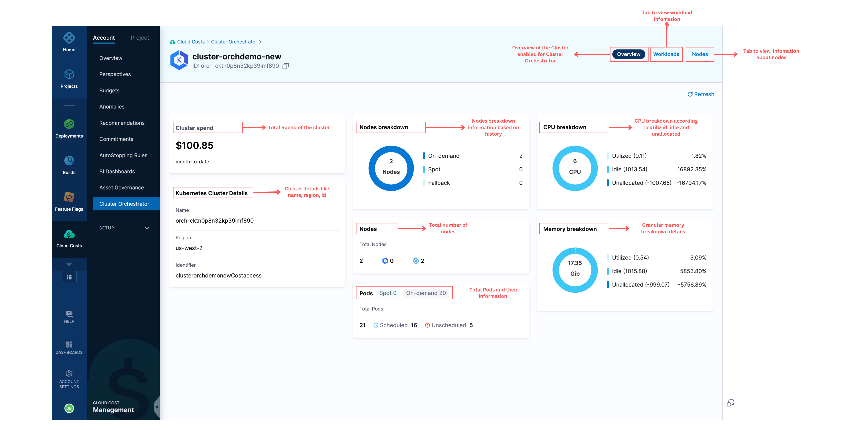This screenshot has height=430, width=868.
Task: Open the Builds module icon
Action: (69, 161)
